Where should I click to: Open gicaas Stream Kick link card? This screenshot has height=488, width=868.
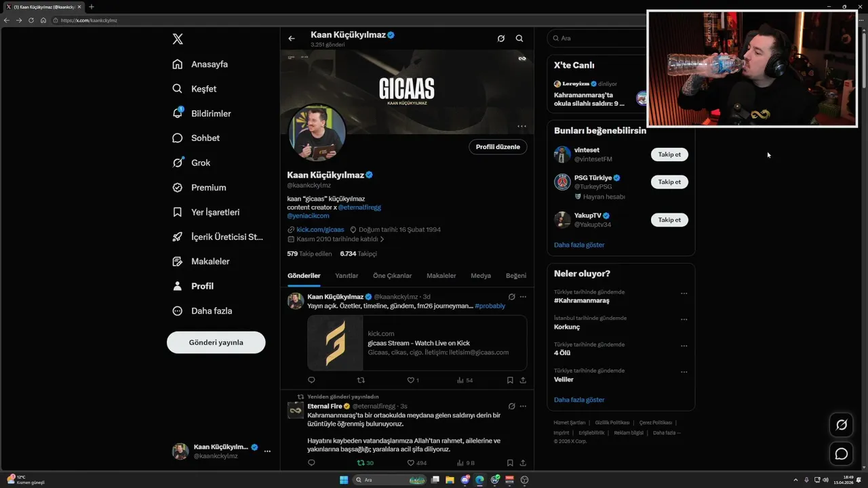(417, 343)
